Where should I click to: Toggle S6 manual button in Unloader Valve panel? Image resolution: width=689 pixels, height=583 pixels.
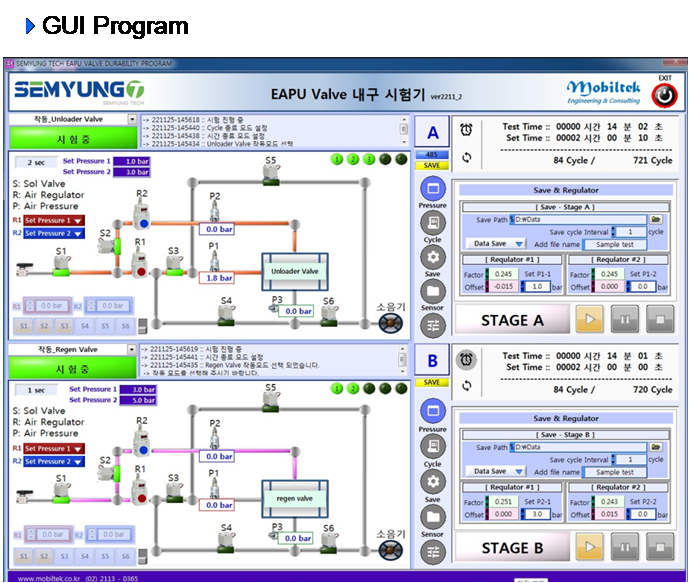pyautogui.click(x=125, y=326)
